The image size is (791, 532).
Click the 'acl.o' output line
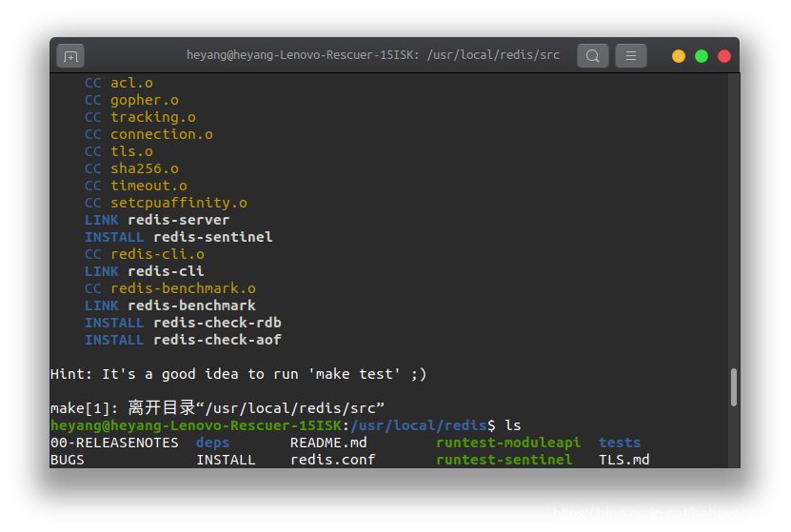pos(119,83)
